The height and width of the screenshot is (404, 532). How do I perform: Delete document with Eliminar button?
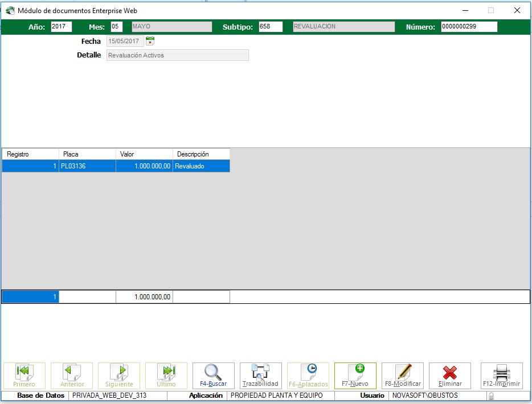(x=450, y=376)
